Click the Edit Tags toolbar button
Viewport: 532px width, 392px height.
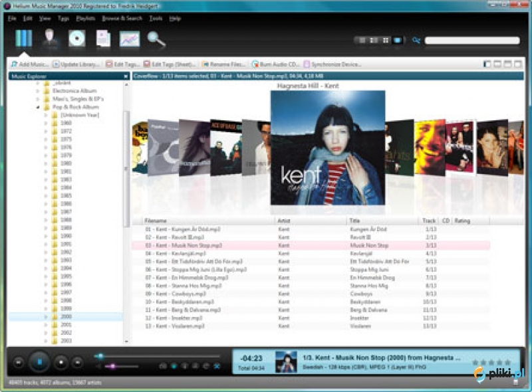122,64
